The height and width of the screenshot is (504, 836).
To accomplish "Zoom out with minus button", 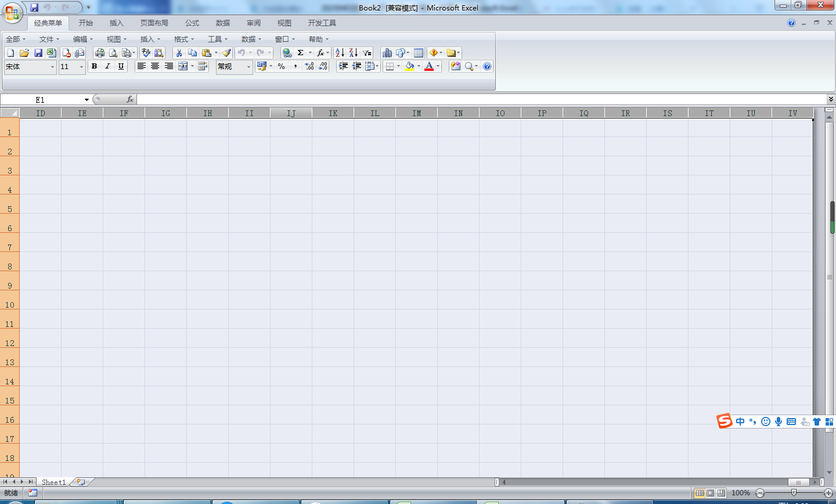I will coord(760,493).
